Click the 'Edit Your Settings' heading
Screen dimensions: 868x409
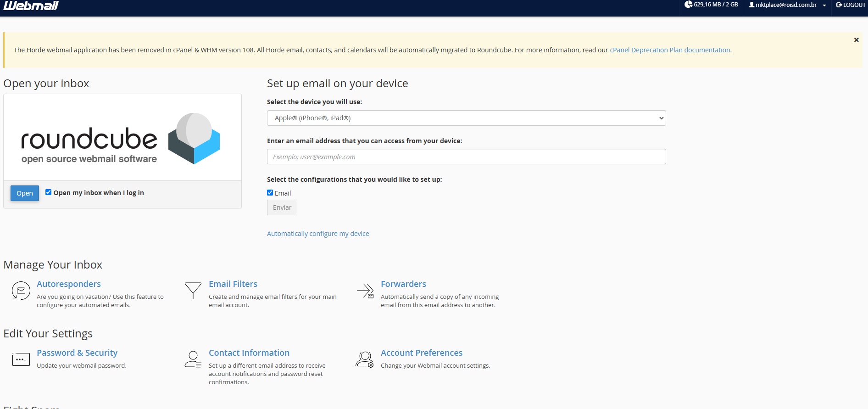coord(48,334)
